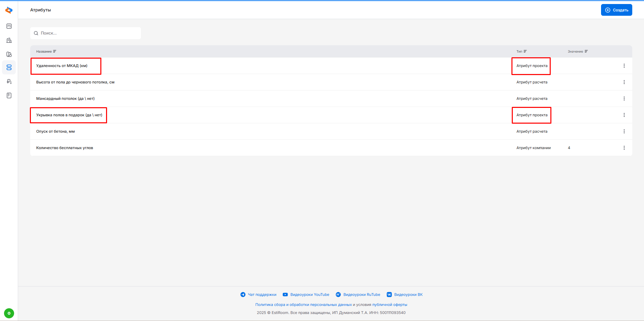644x321 pixels.
Task: Open the Чат поддержки link
Action: pos(262,295)
